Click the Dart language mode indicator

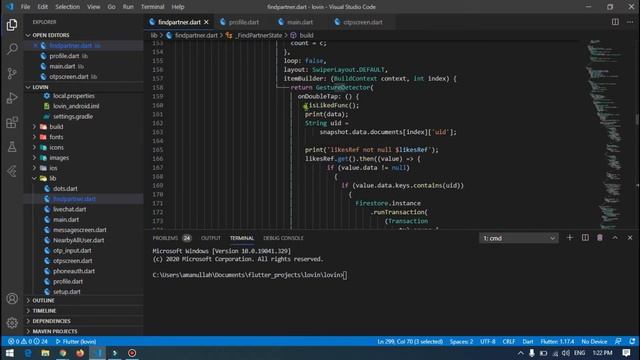(x=528, y=341)
